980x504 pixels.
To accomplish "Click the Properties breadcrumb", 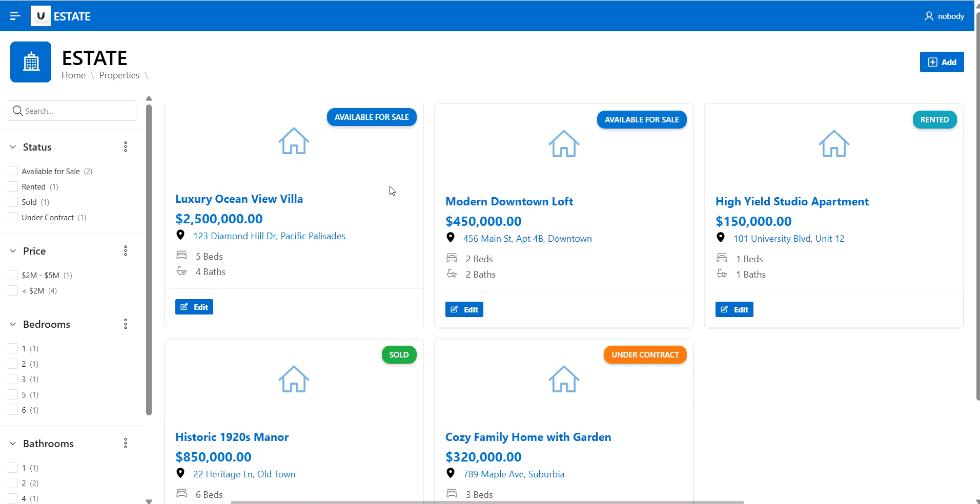I will pyautogui.click(x=119, y=75).
